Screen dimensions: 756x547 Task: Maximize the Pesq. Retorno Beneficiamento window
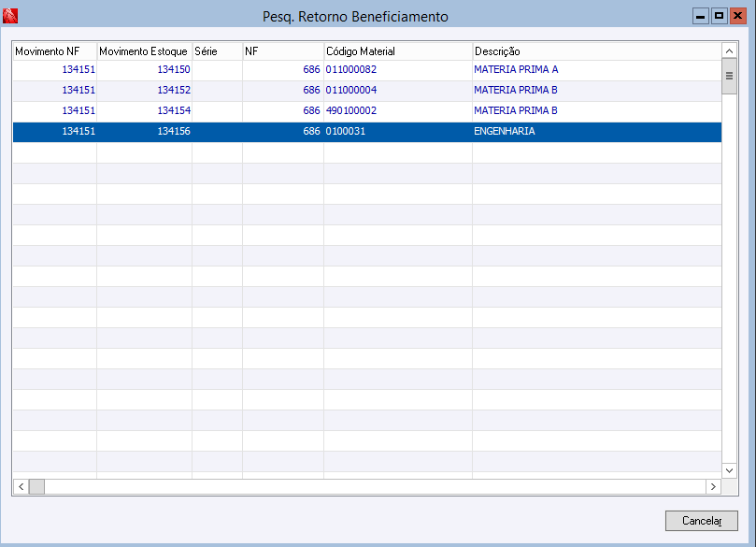tap(719, 16)
